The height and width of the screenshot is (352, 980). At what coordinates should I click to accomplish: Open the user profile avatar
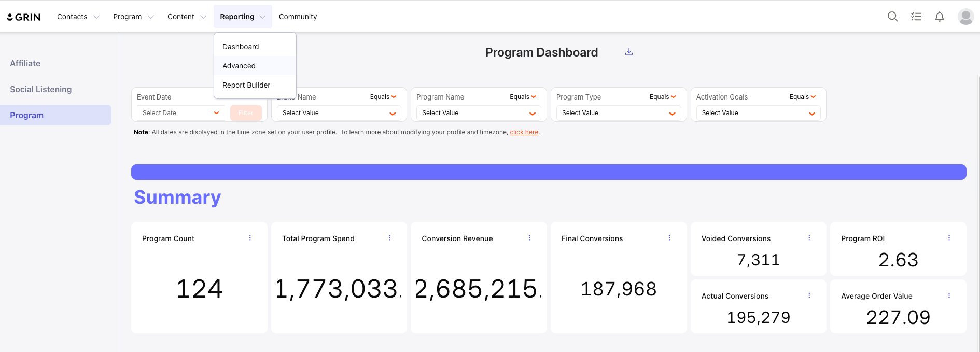coord(965,17)
